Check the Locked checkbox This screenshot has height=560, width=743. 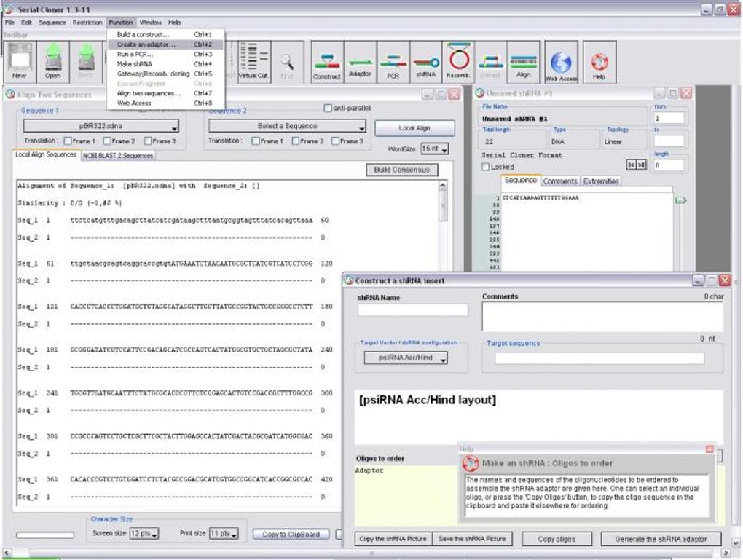[x=485, y=167]
